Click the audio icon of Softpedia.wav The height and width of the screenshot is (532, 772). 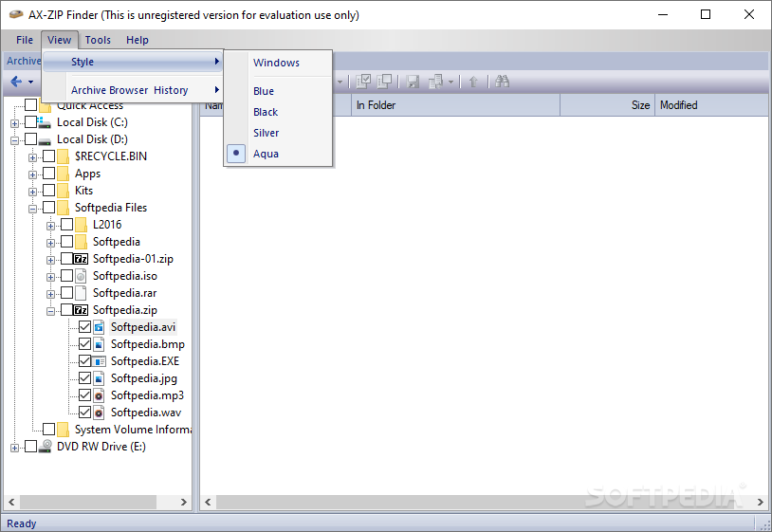click(99, 413)
